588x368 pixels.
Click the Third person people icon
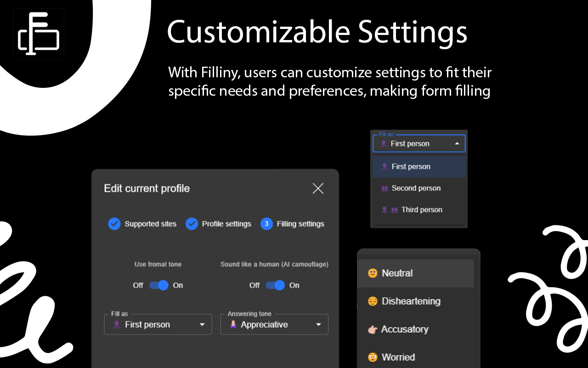point(390,210)
